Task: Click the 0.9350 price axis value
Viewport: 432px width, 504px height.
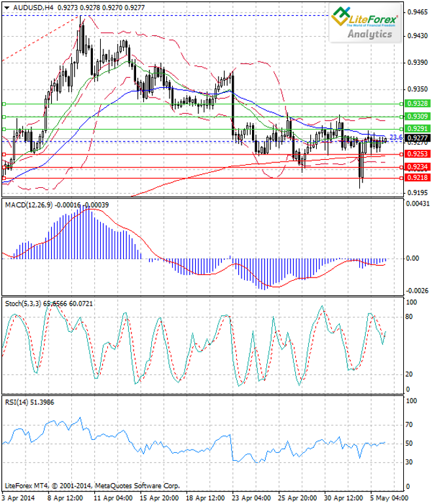Action: pyautogui.click(x=418, y=89)
